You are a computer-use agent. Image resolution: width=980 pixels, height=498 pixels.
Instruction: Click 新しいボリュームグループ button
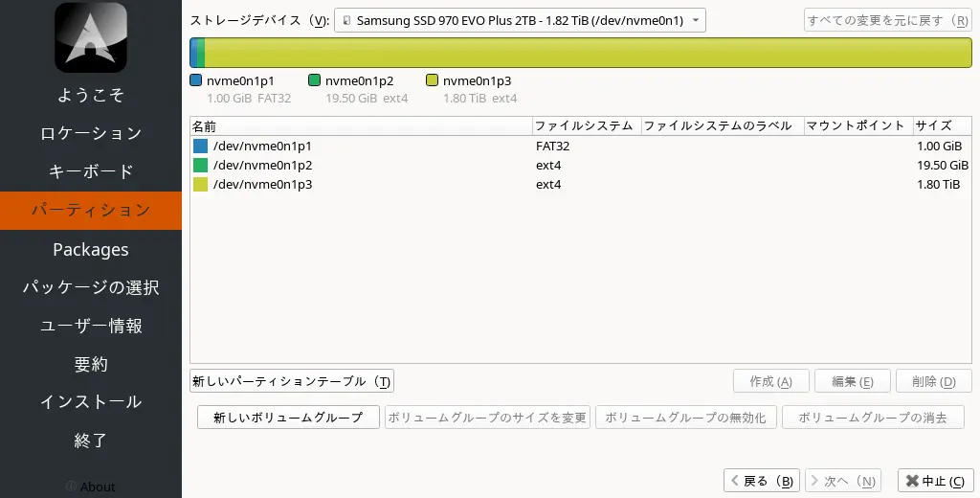(x=288, y=418)
